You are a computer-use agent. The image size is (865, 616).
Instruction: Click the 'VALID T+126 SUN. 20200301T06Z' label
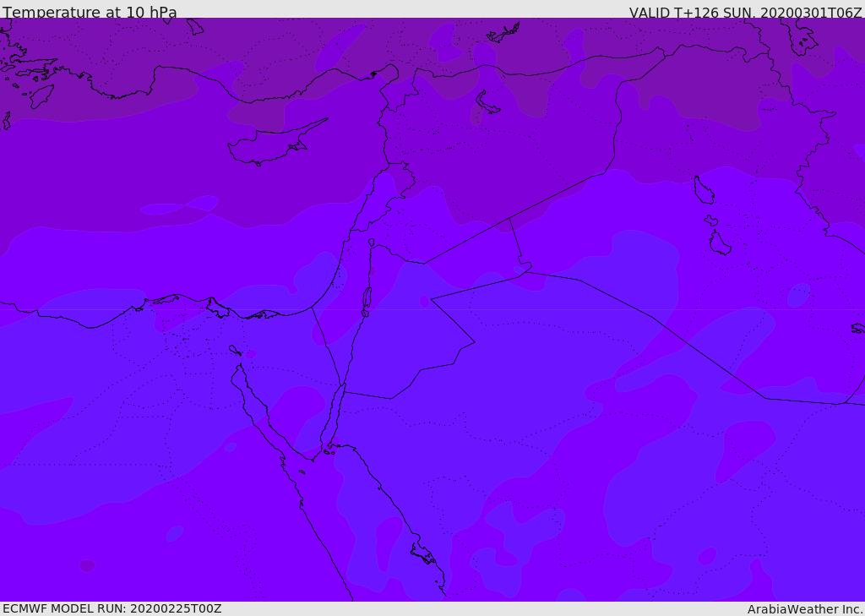[x=745, y=12]
